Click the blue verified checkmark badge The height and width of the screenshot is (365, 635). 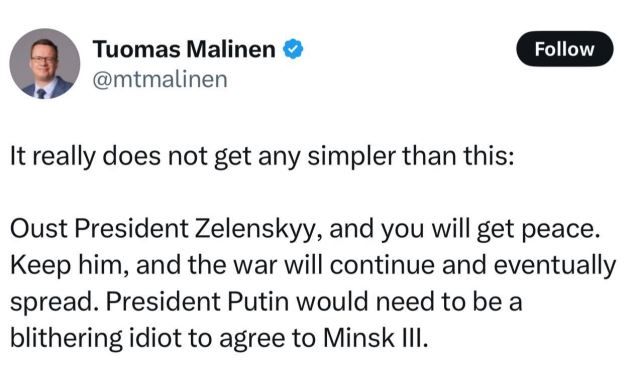tap(293, 49)
